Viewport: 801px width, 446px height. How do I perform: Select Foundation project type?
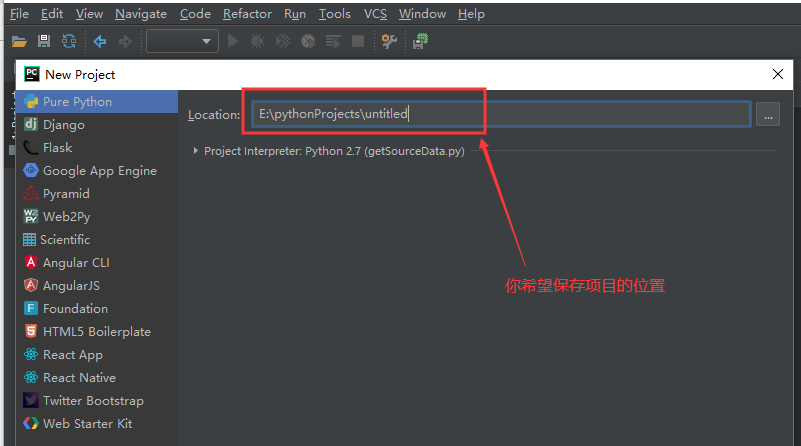[97, 309]
